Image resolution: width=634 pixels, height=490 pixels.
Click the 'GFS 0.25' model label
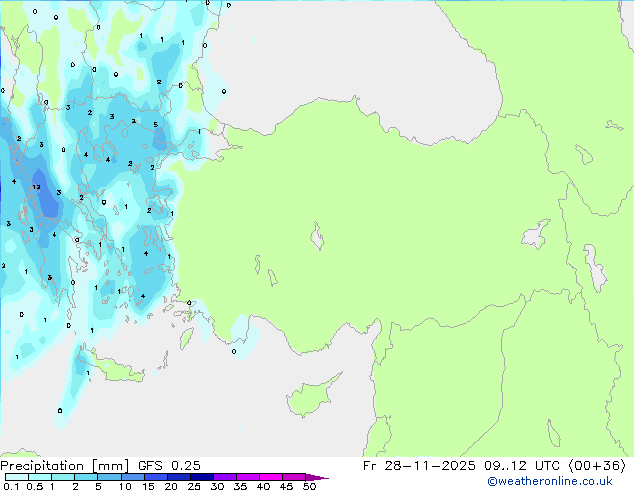coord(169,466)
